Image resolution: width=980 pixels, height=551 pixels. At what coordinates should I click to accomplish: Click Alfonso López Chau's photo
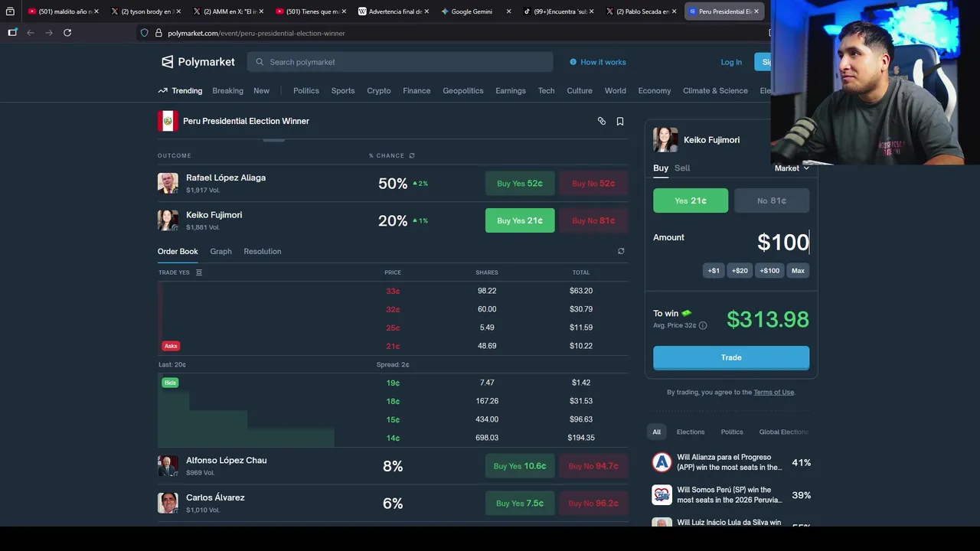pyautogui.click(x=168, y=466)
